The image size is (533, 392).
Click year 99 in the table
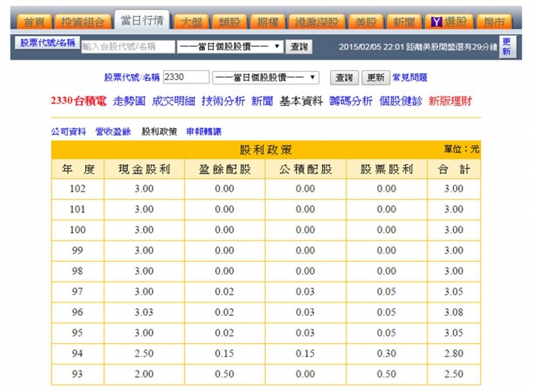(x=78, y=251)
